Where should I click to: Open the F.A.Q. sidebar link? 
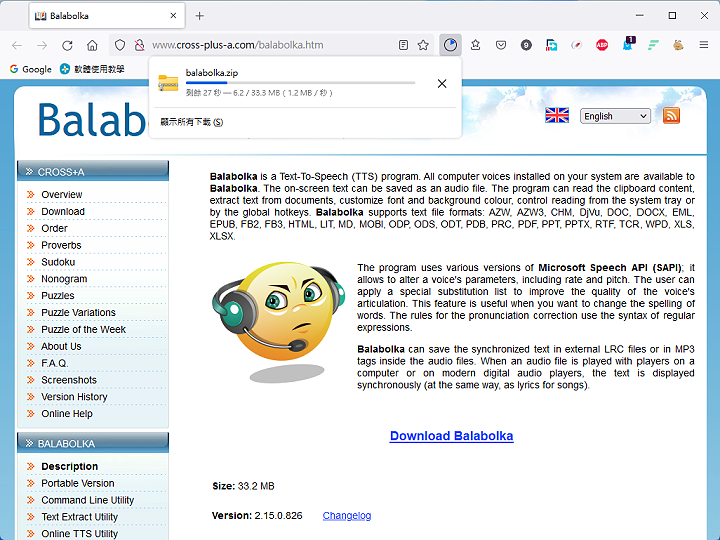55,363
